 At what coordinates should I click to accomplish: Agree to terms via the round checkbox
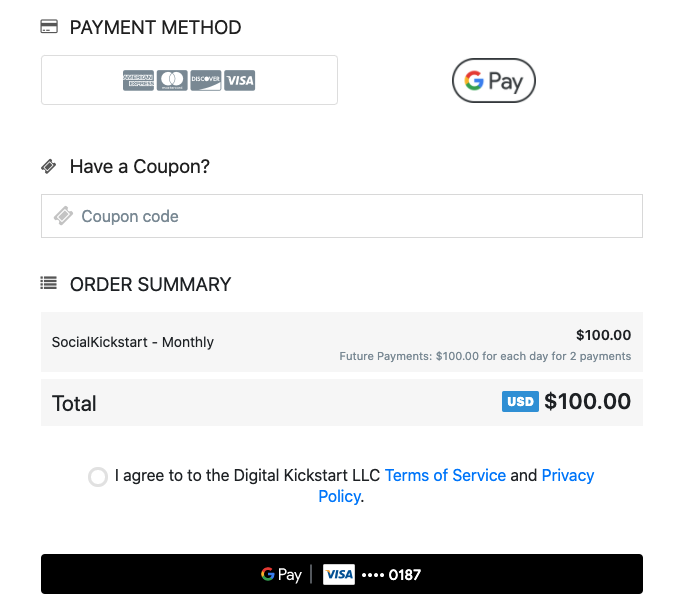(x=98, y=477)
